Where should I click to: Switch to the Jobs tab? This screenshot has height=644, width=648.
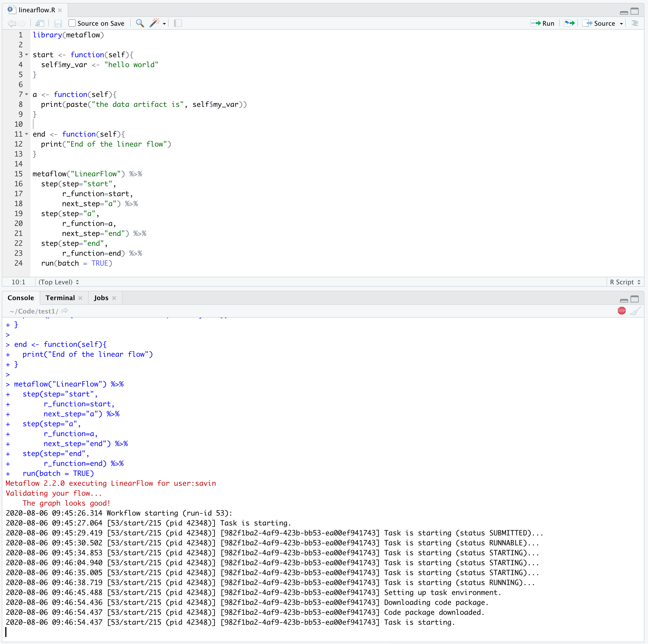coord(101,298)
